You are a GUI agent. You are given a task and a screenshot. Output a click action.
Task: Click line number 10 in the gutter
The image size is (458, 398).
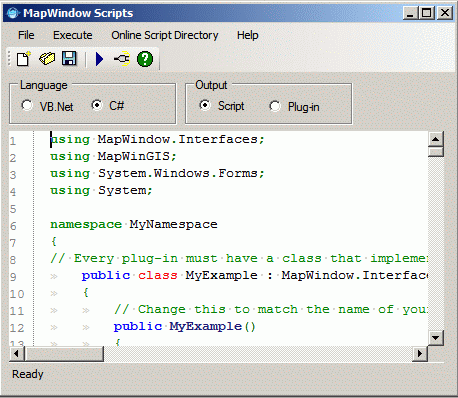[17, 294]
